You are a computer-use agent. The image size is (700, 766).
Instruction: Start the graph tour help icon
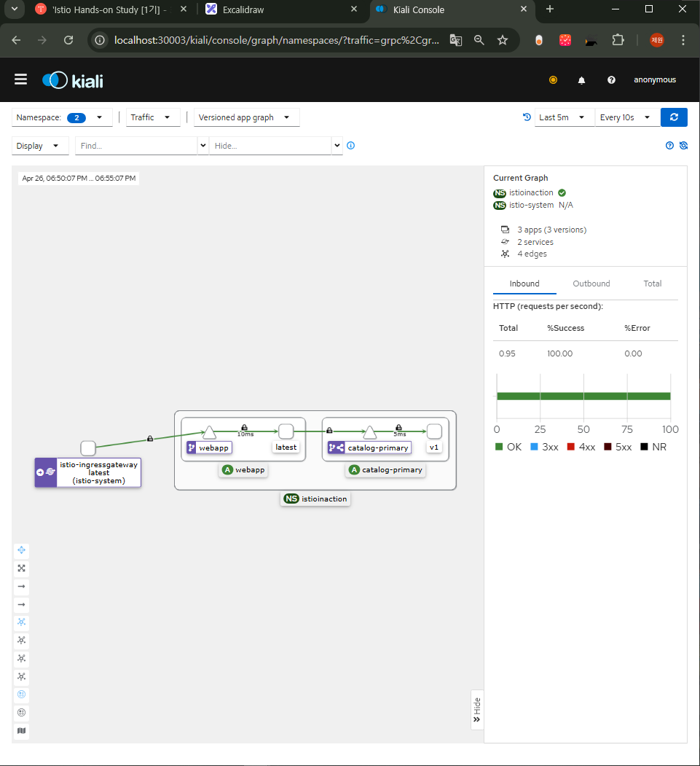point(669,145)
